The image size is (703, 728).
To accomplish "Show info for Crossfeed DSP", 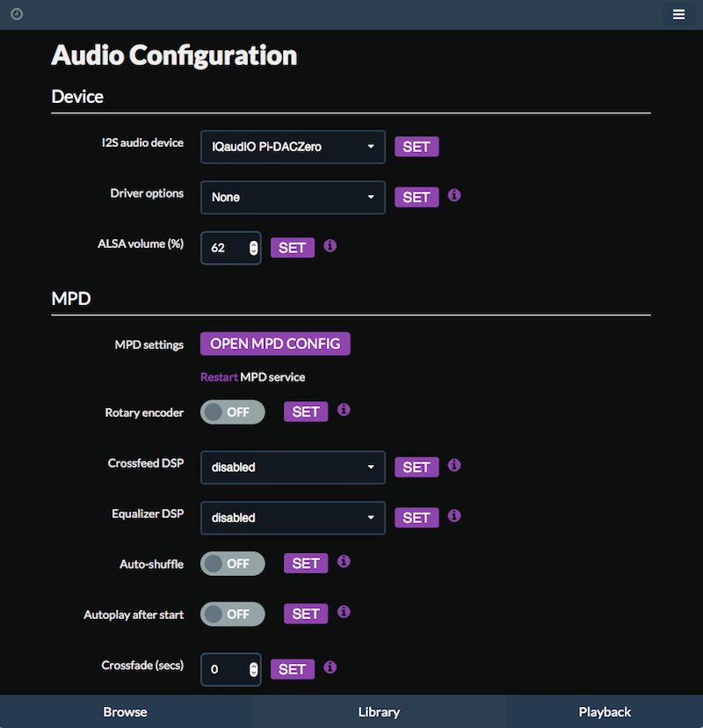I will (x=454, y=465).
